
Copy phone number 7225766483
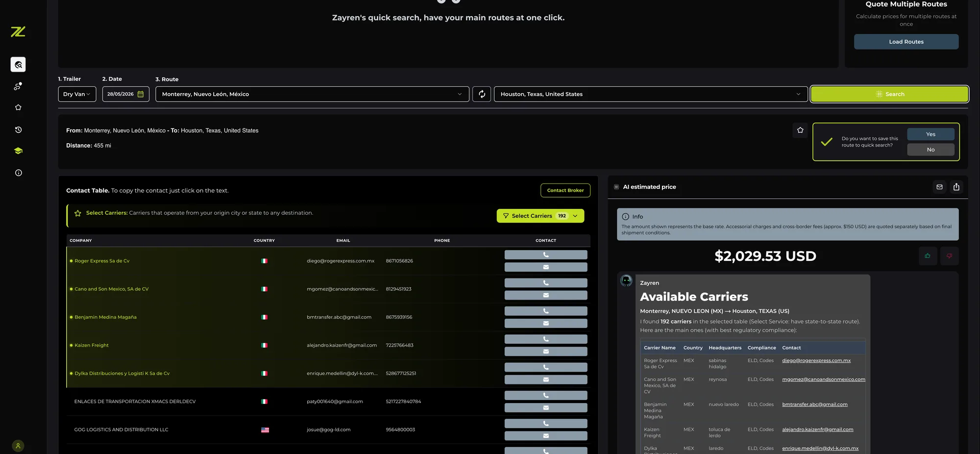pos(399,345)
